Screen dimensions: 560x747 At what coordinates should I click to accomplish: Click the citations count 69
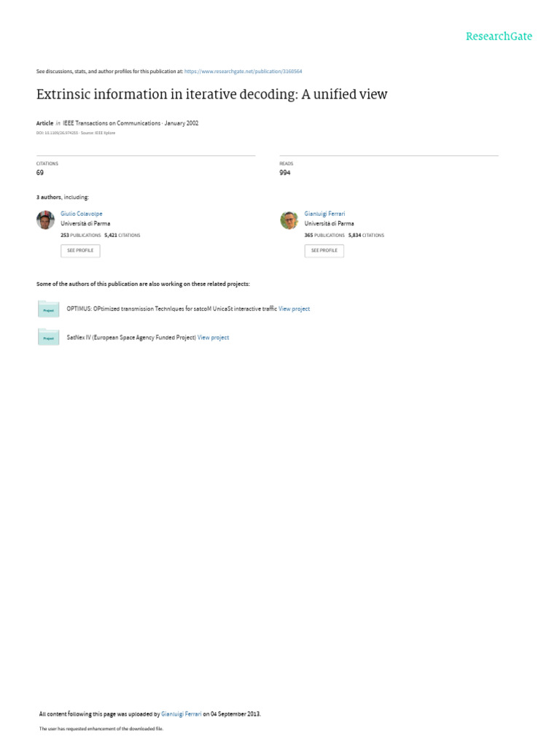tap(40, 173)
